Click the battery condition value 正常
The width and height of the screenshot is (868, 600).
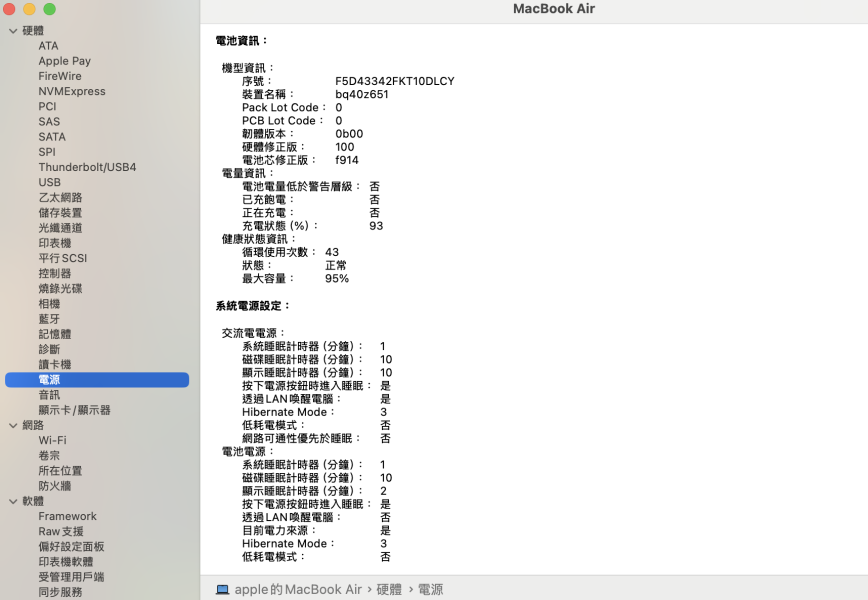click(x=336, y=266)
